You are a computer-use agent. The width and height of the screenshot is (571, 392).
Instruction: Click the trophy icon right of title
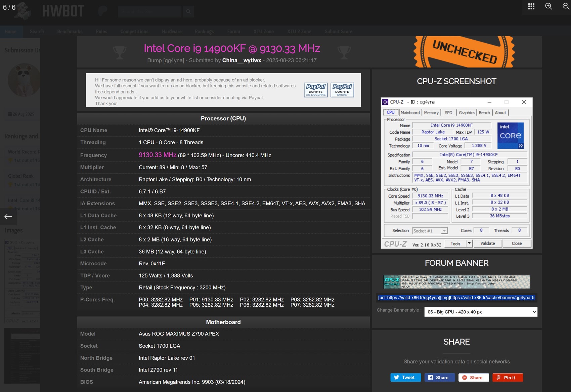tap(344, 52)
